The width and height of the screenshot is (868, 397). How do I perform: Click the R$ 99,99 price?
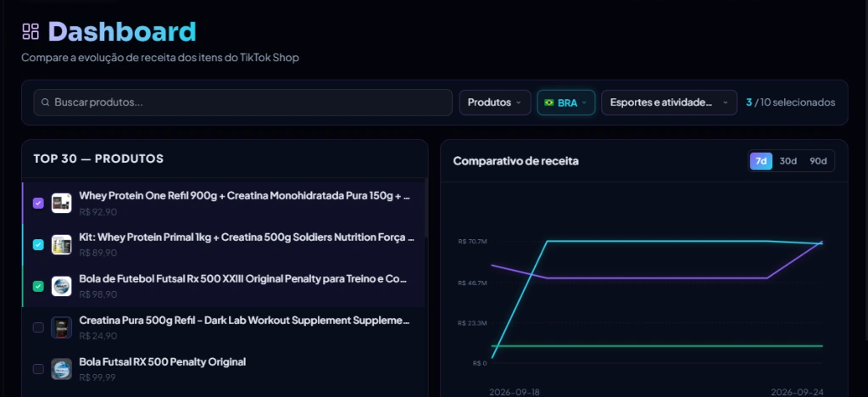click(97, 377)
